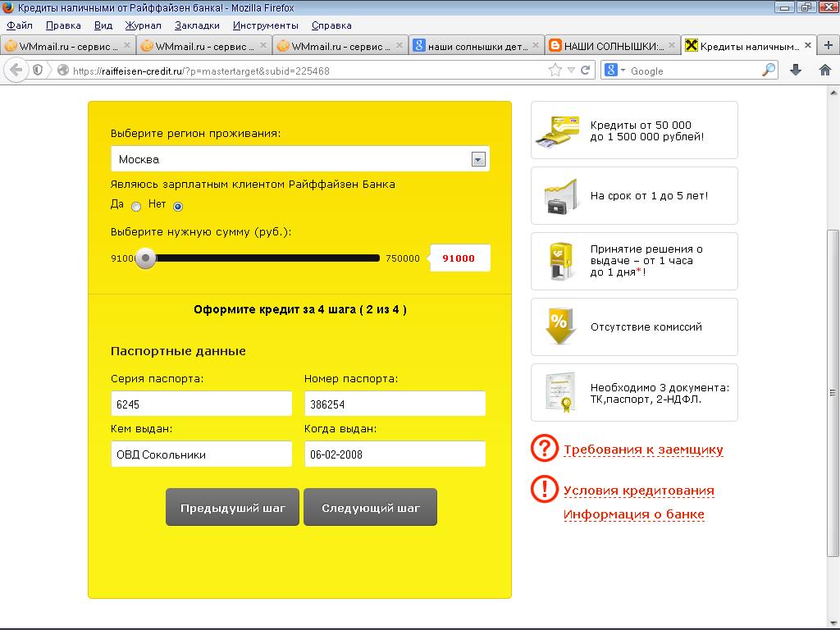Open a new tab with the plus button
Screen dimensions: 840x630
click(x=829, y=46)
